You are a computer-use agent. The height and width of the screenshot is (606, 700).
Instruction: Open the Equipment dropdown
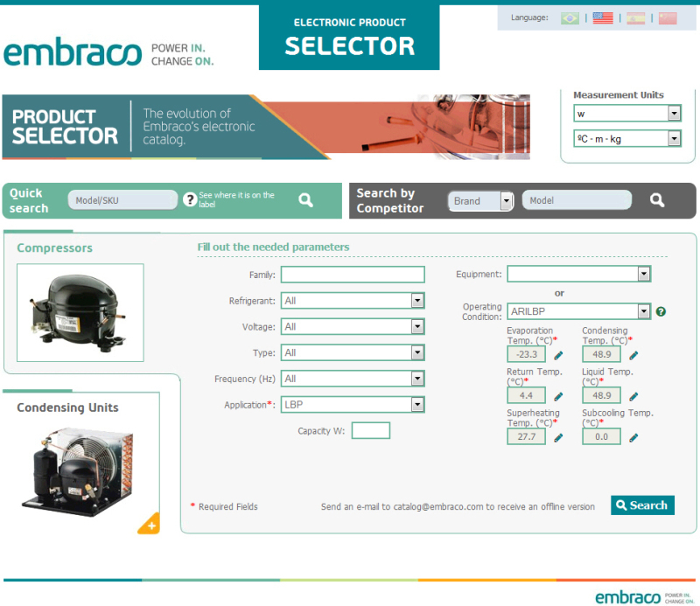pos(579,274)
